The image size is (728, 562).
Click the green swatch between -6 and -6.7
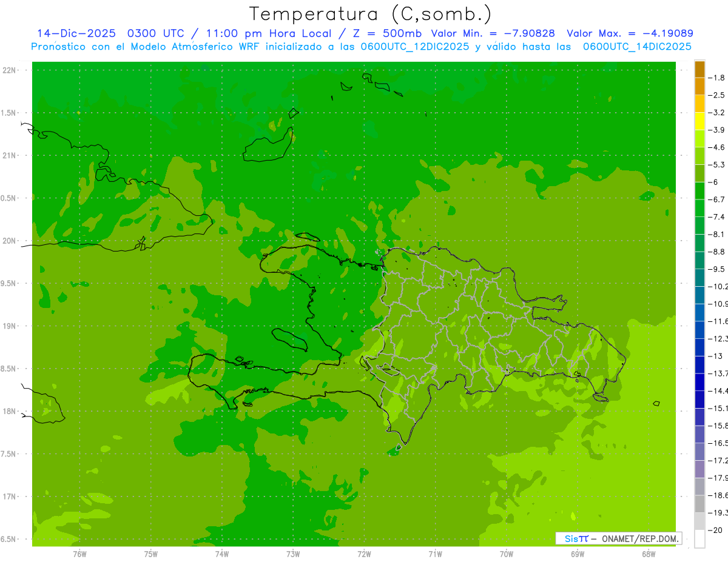click(699, 191)
